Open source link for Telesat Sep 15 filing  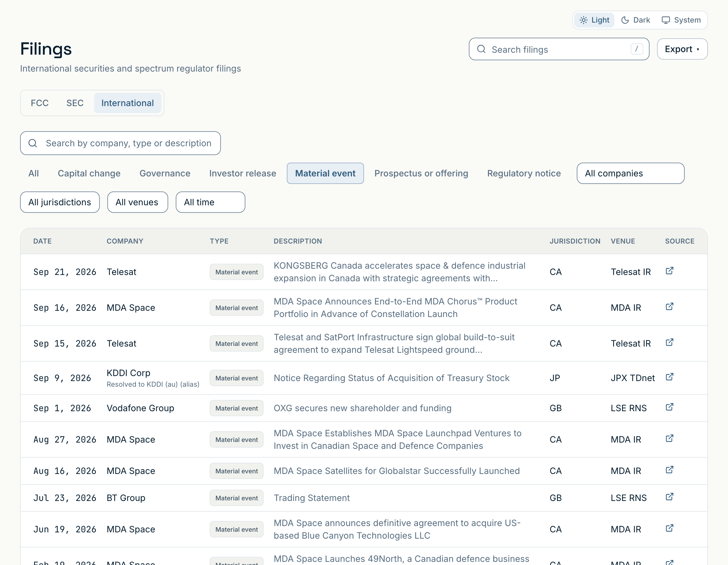669,342
